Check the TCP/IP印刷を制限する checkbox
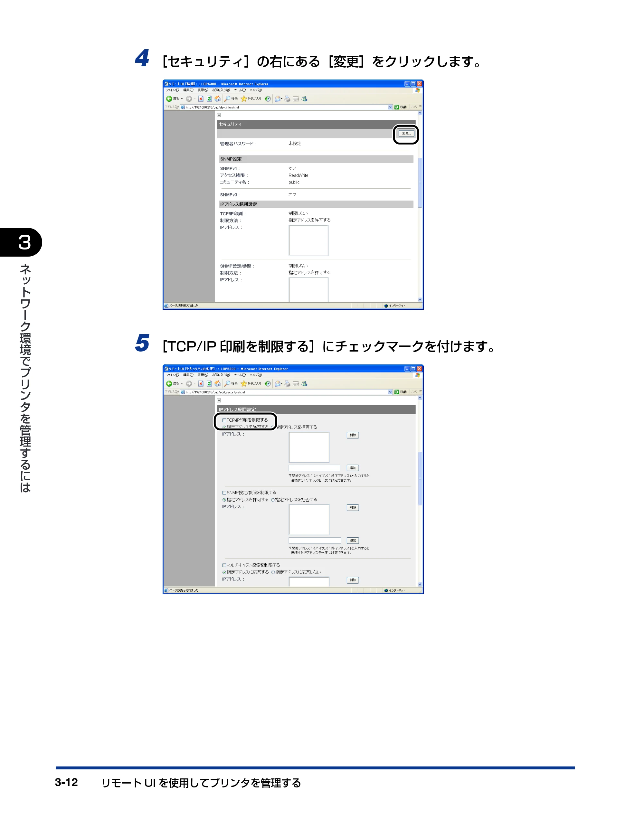 224,420
